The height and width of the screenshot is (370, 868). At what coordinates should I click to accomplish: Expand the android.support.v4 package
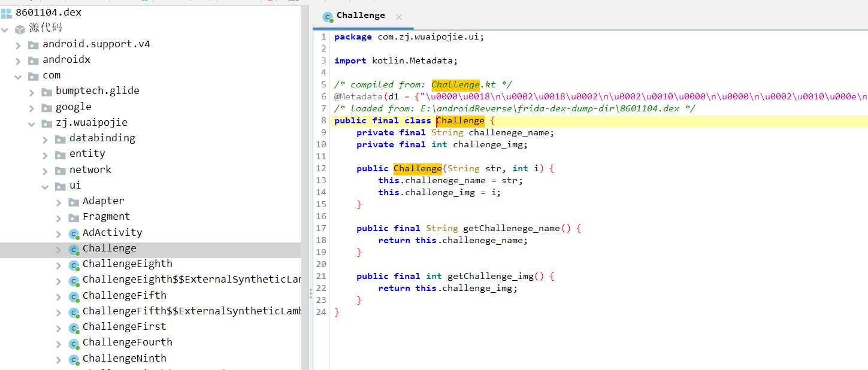(18, 45)
